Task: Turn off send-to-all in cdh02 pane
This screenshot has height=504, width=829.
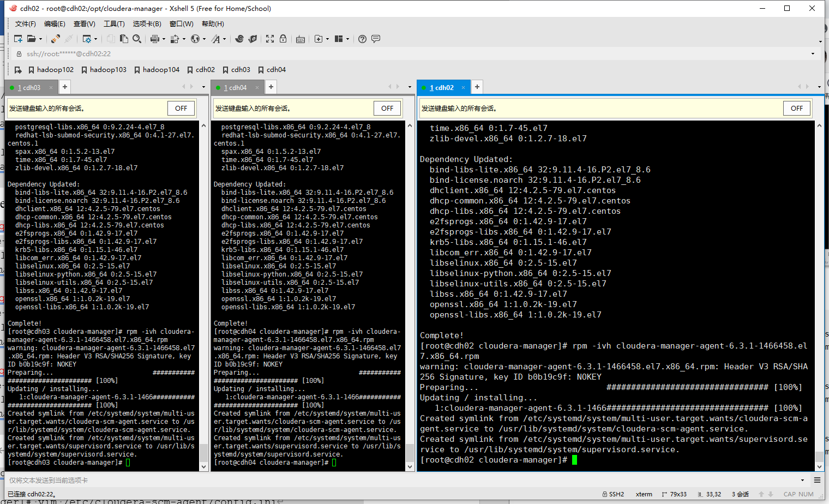Action: coord(797,108)
